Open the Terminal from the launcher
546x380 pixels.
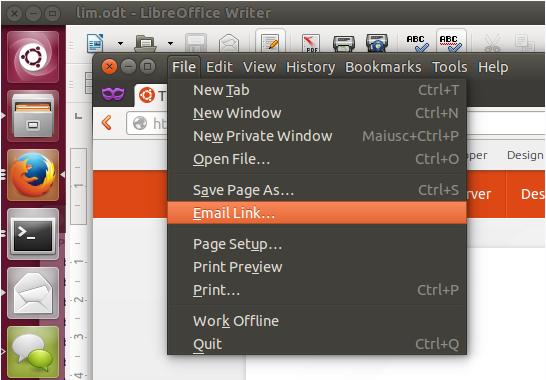(33, 234)
